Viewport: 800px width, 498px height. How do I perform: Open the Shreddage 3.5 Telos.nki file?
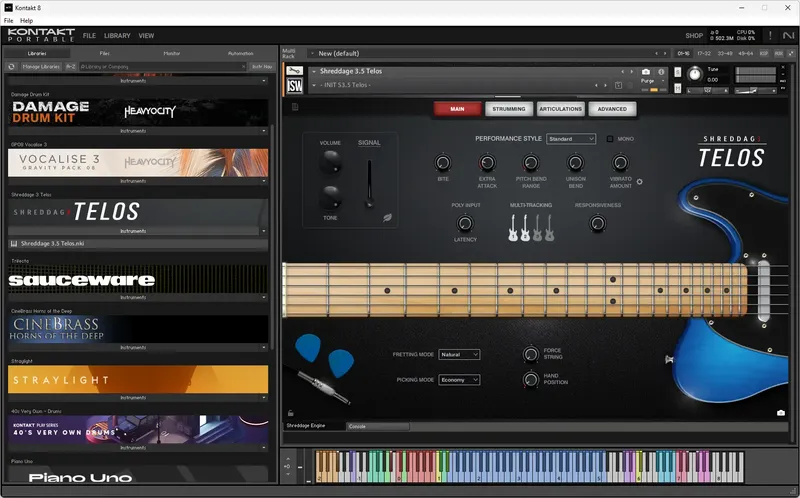tap(138, 243)
